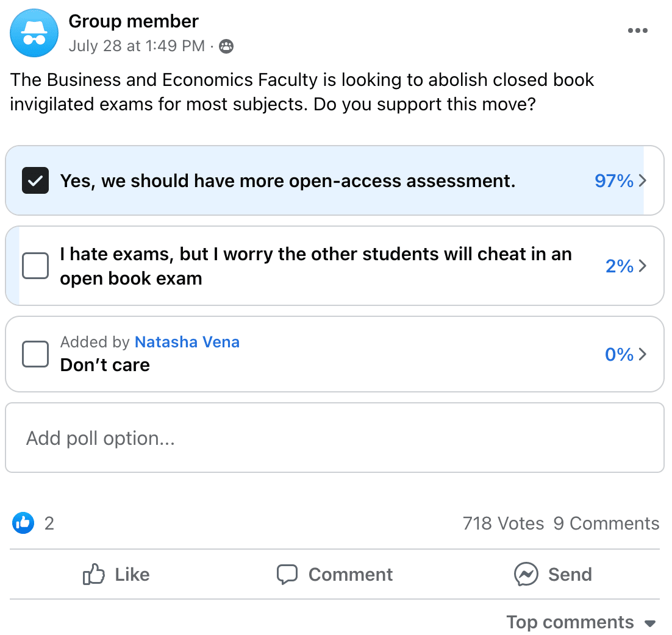Click the July 28 post timestamp

pyautogui.click(x=137, y=46)
